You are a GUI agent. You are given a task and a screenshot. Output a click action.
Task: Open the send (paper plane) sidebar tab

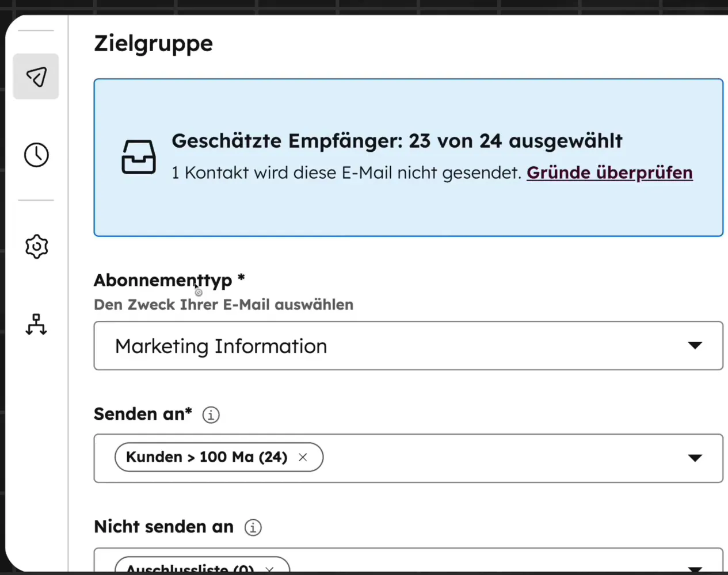pos(36,76)
